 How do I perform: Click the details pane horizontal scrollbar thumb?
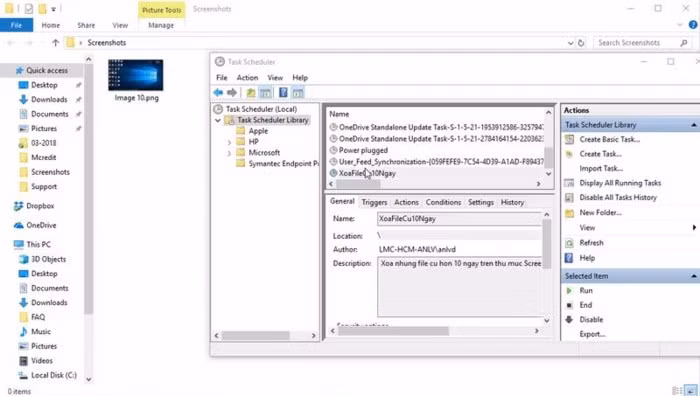point(393,331)
